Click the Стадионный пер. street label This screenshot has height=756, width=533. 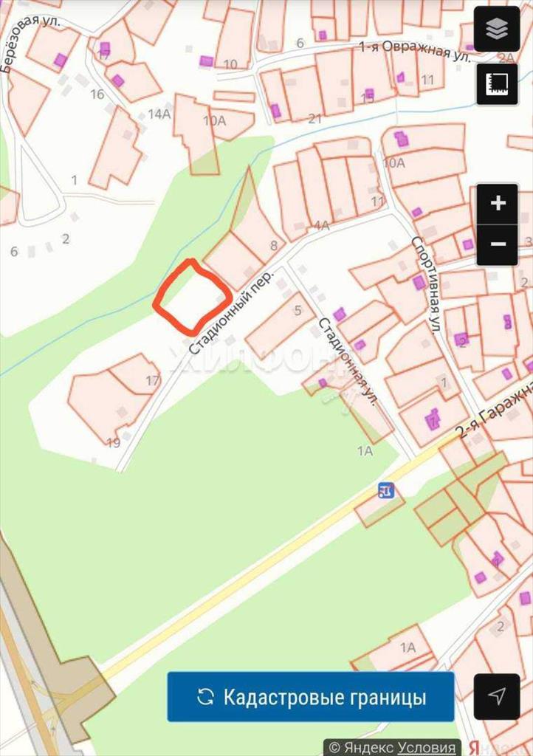pyautogui.click(x=230, y=312)
